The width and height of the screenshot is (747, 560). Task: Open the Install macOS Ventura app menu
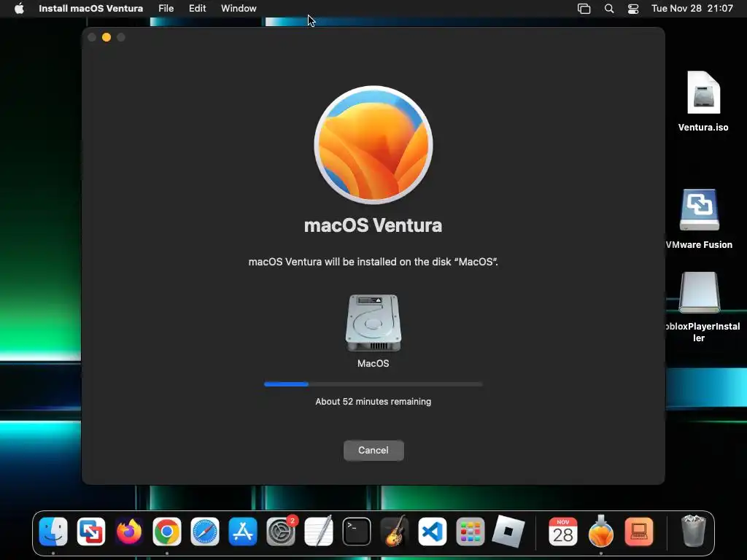(90, 8)
